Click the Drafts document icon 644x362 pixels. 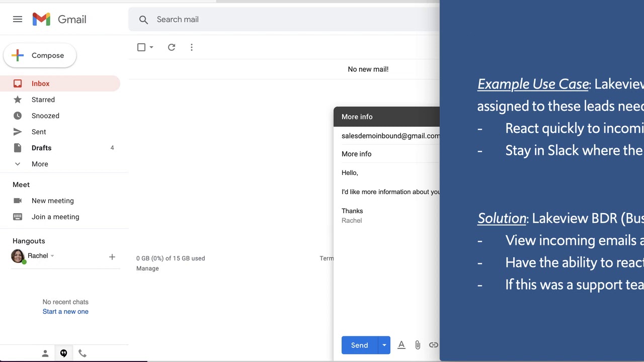pyautogui.click(x=18, y=148)
